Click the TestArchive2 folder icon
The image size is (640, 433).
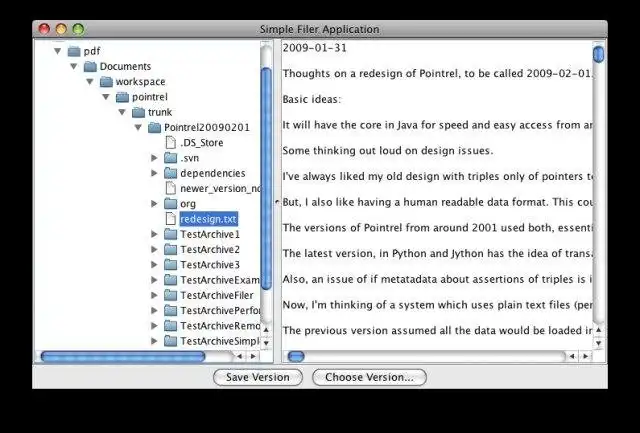171,249
